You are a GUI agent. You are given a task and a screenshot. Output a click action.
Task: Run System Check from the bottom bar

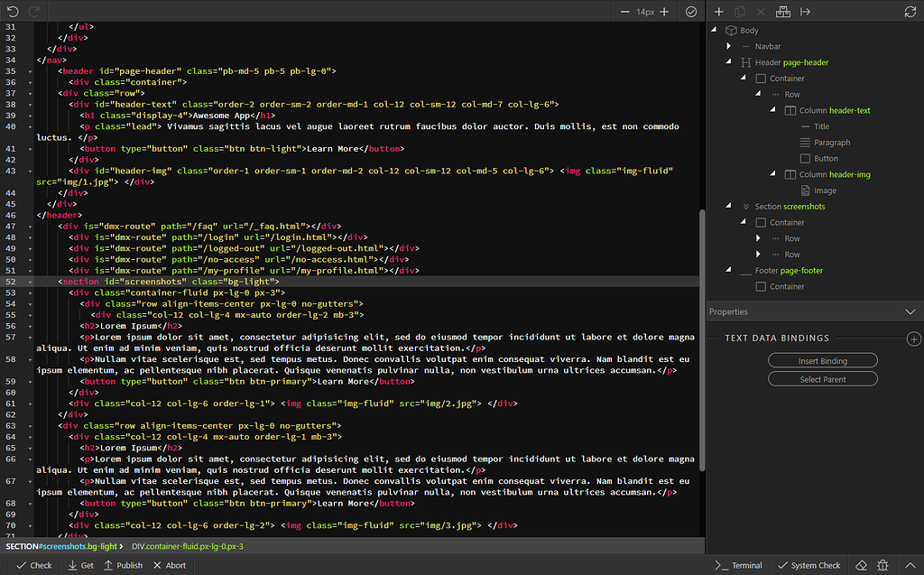(x=809, y=565)
